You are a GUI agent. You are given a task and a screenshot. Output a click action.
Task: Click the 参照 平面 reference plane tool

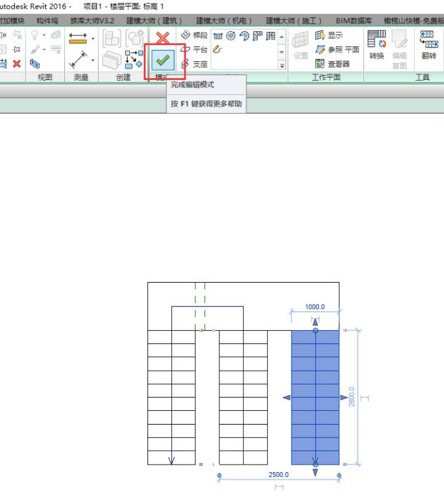pyautogui.click(x=338, y=49)
